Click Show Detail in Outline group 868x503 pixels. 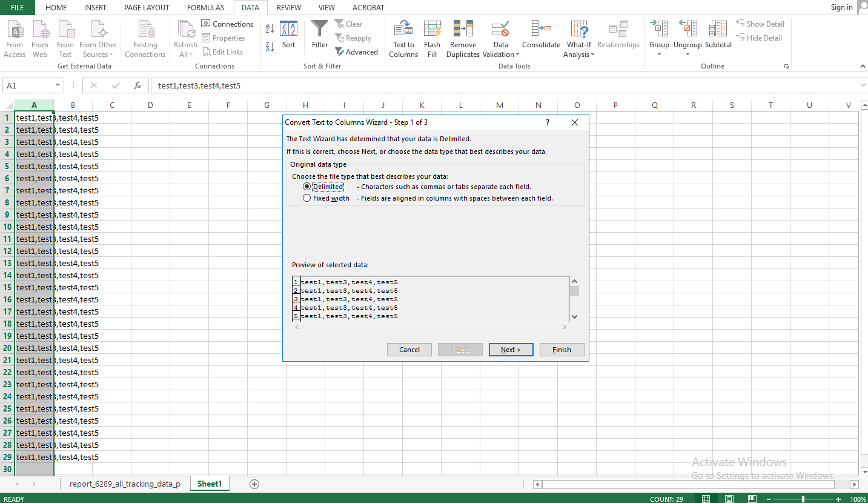point(760,24)
